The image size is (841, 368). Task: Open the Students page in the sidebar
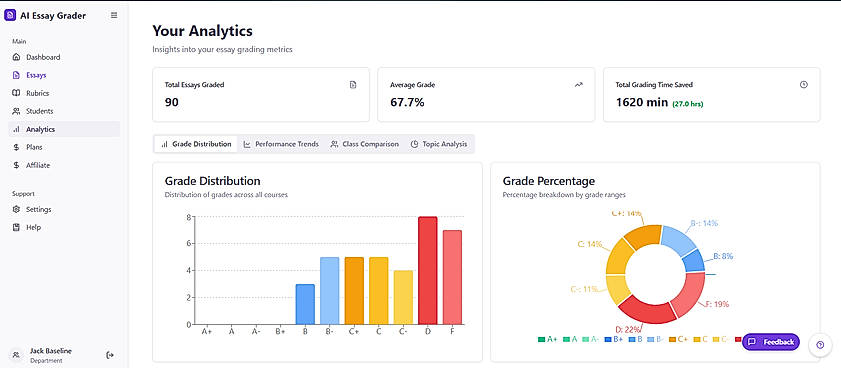64,111
